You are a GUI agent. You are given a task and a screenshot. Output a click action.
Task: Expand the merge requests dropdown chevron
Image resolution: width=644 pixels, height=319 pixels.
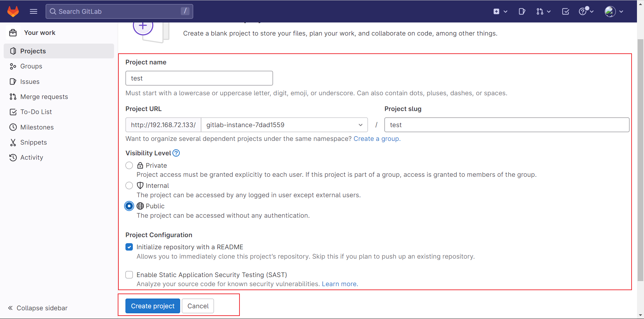coord(549,11)
